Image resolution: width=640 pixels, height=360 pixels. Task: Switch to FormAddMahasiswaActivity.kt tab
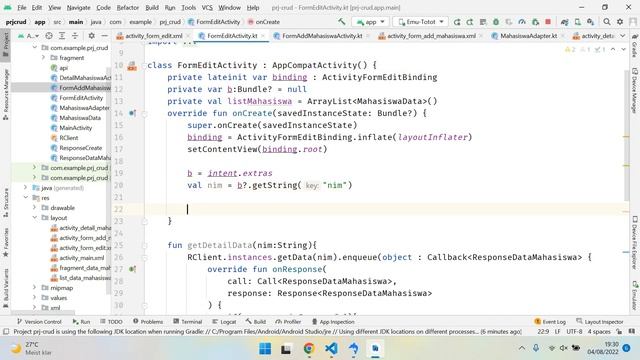tap(322, 36)
